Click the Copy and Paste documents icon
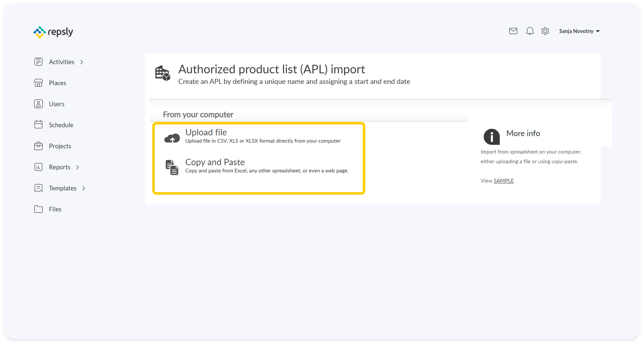Image resolution: width=644 pixels, height=345 pixels. pyautogui.click(x=172, y=167)
